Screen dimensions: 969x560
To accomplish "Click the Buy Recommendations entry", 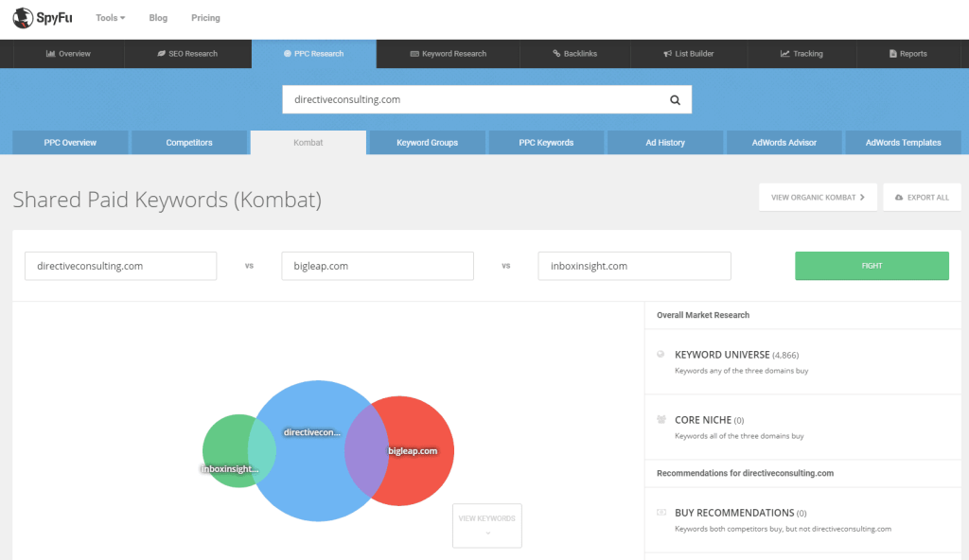I will pyautogui.click(x=802, y=520).
